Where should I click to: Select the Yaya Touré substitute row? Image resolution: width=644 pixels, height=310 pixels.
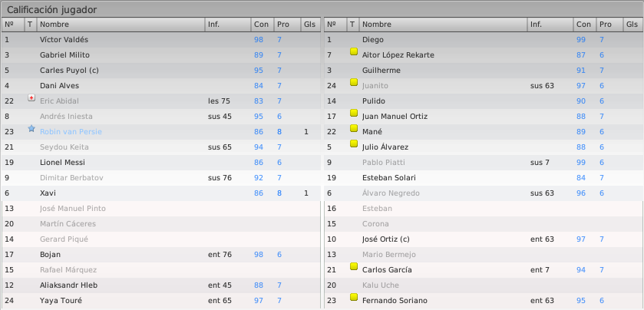pyautogui.click(x=161, y=301)
